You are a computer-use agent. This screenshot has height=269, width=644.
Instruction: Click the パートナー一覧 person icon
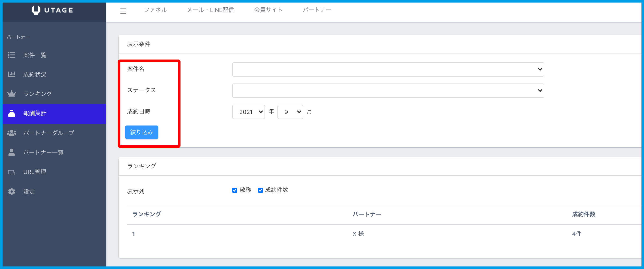coord(12,152)
